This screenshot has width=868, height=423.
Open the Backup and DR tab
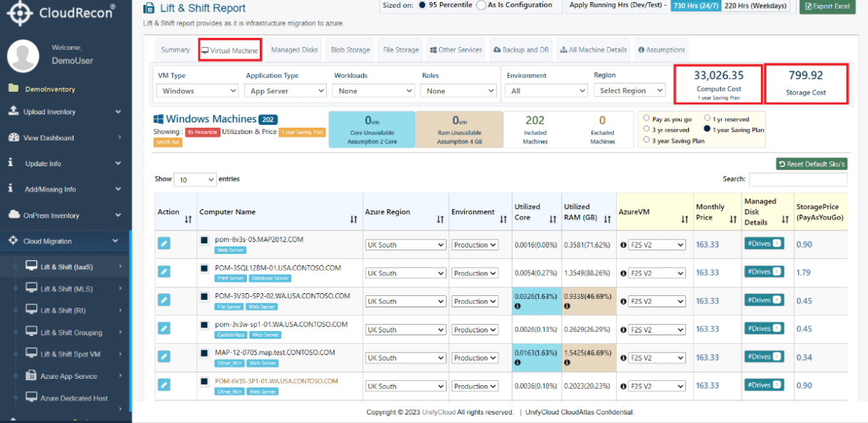click(521, 50)
